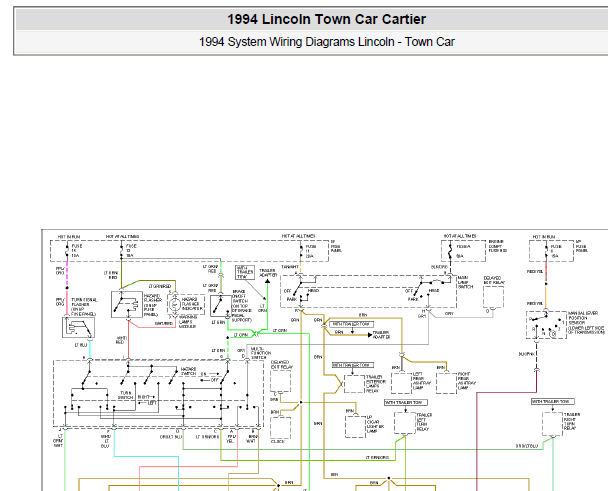Select the "Right Rear Ashtray Lamp" label

467,381
